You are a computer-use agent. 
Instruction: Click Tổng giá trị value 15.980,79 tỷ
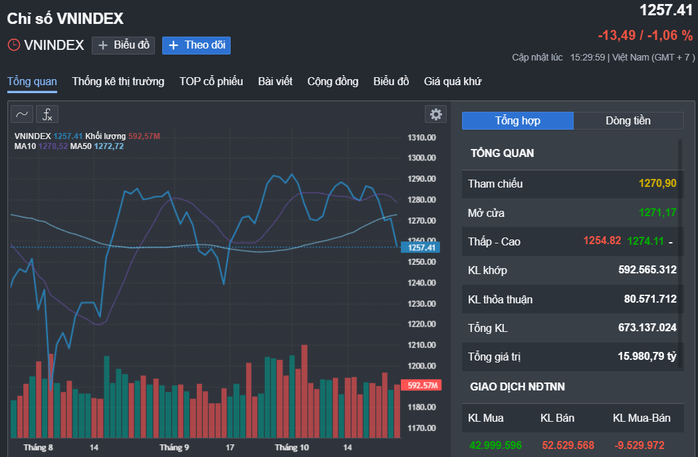click(647, 356)
